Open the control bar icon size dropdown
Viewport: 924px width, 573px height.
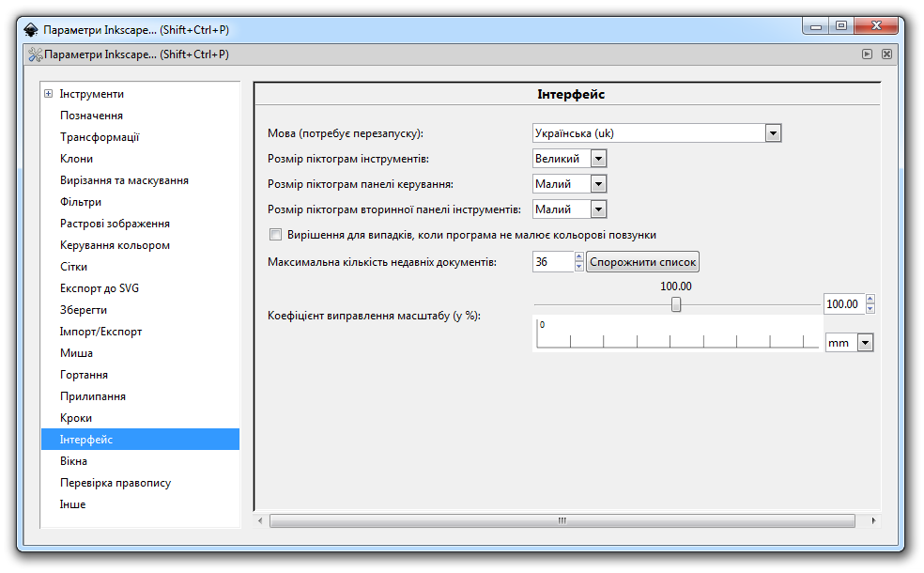click(x=598, y=184)
